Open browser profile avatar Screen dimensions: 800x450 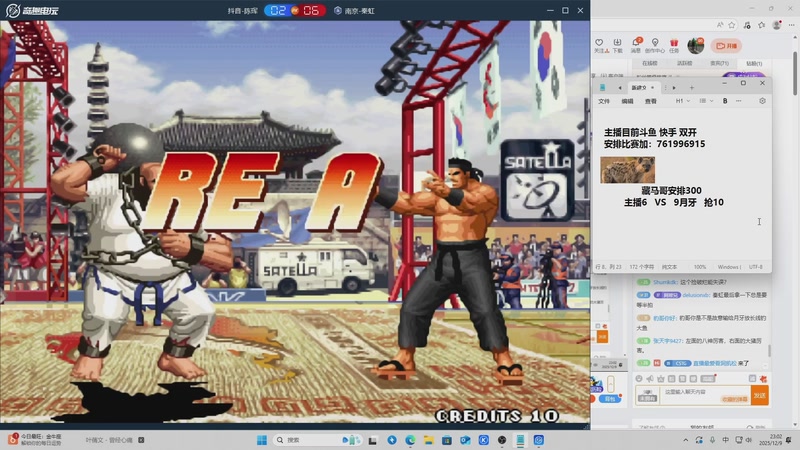pos(777,24)
